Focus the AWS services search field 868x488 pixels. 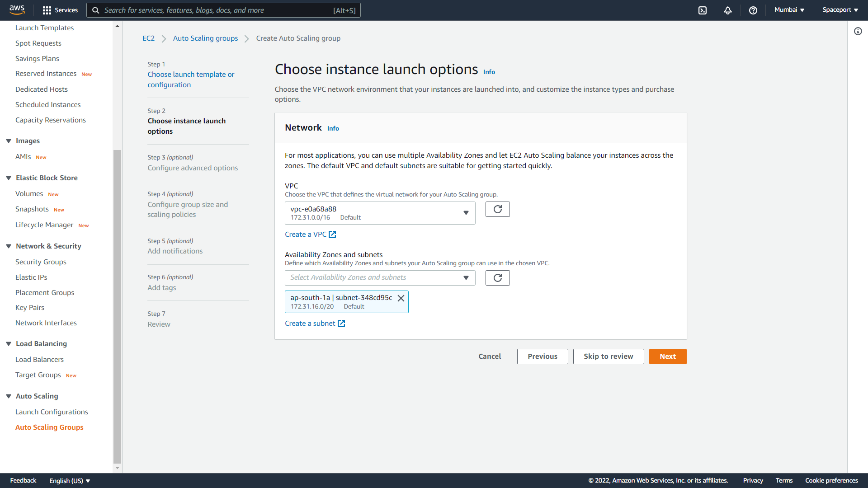223,10
